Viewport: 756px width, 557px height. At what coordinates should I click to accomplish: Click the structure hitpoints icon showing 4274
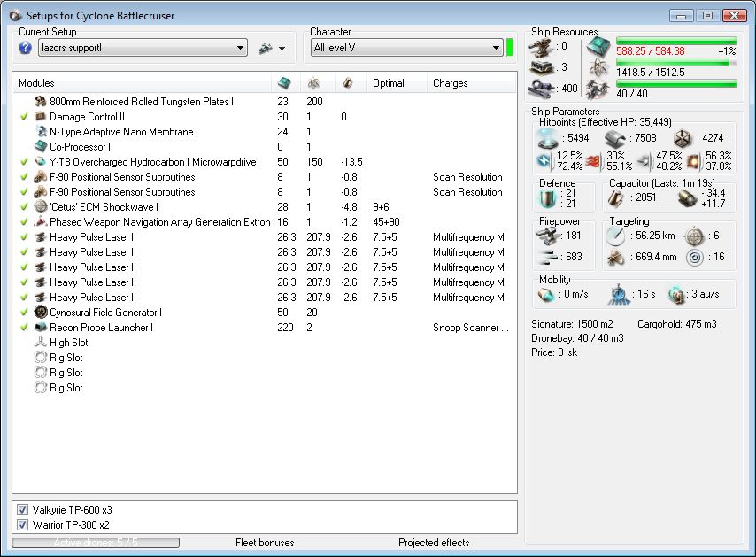[x=683, y=138]
